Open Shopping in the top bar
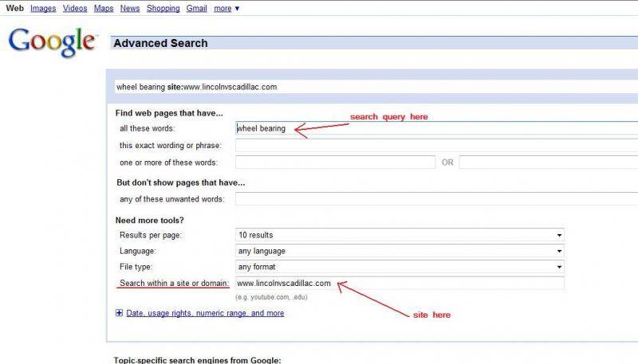Screen dimensions: 638x364 coord(163,8)
